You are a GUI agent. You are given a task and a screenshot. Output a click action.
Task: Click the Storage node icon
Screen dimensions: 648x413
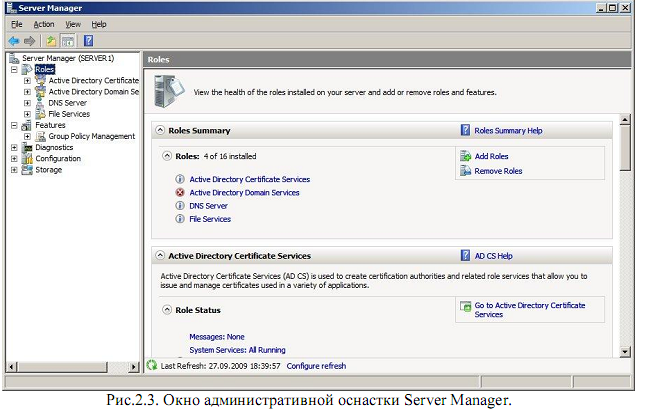(27, 169)
